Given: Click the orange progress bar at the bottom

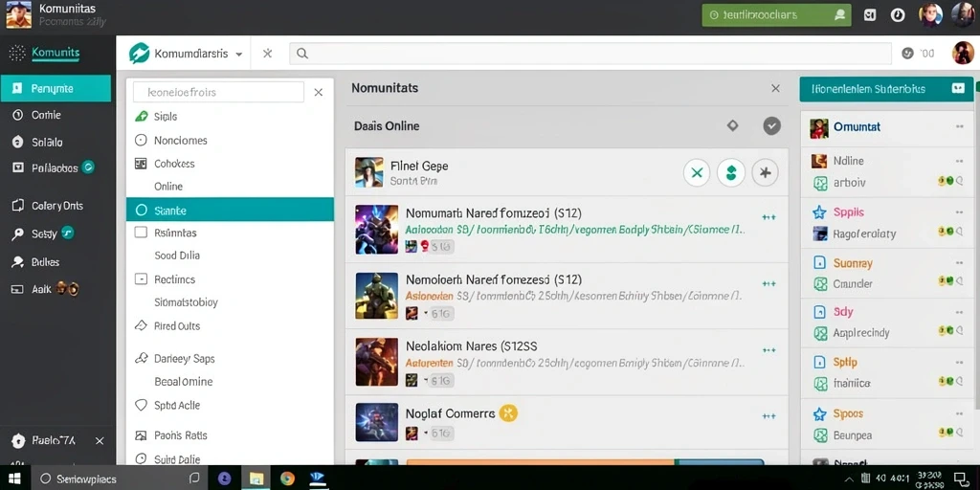Looking at the screenshot, I should point(541,462).
